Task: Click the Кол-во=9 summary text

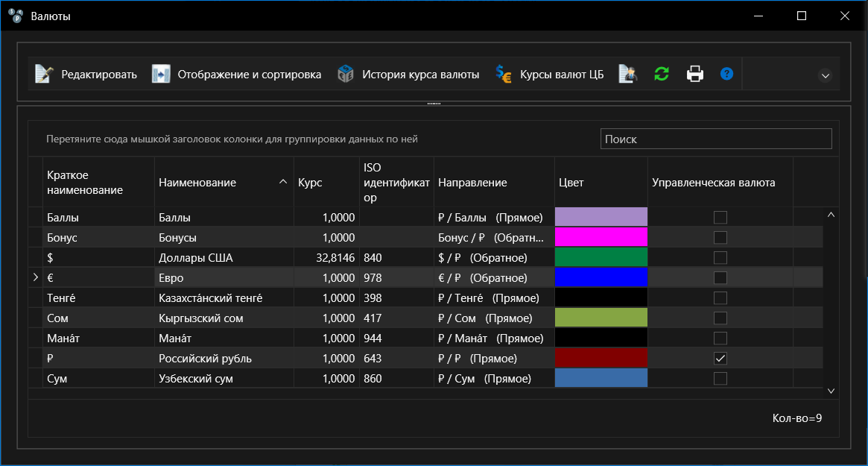Action: tap(797, 418)
